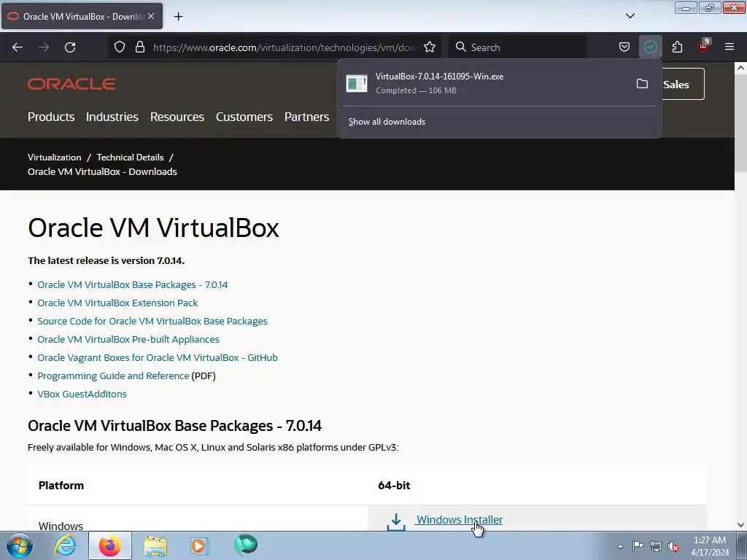The image size is (747, 560).
Task: Open the Customers menu
Action: pos(244,117)
